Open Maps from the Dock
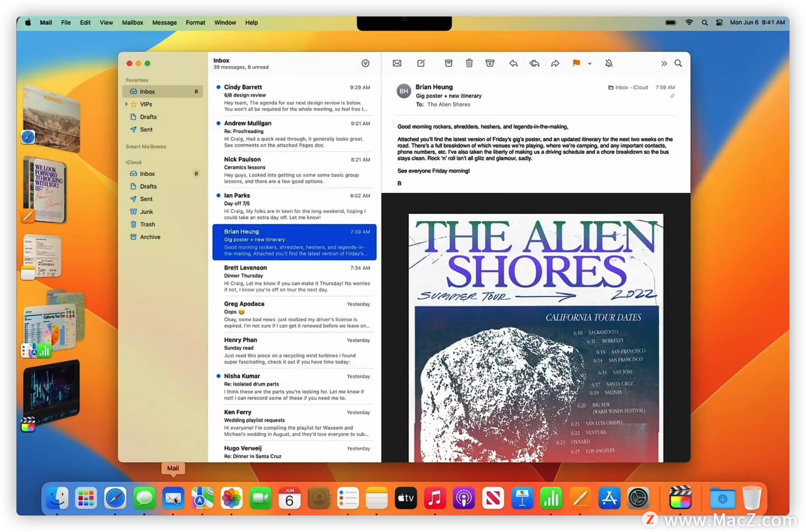Viewport: 806px width, 532px height. pos(202,498)
